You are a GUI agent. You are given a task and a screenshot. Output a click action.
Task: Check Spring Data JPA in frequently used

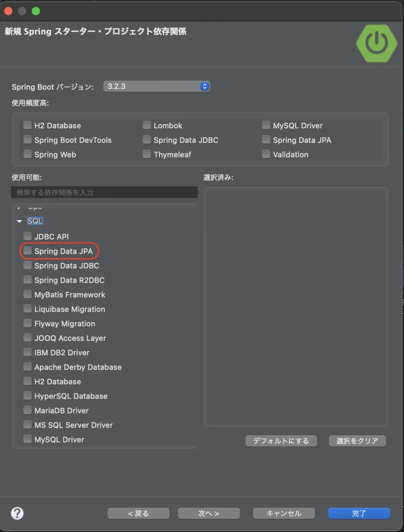(x=266, y=140)
